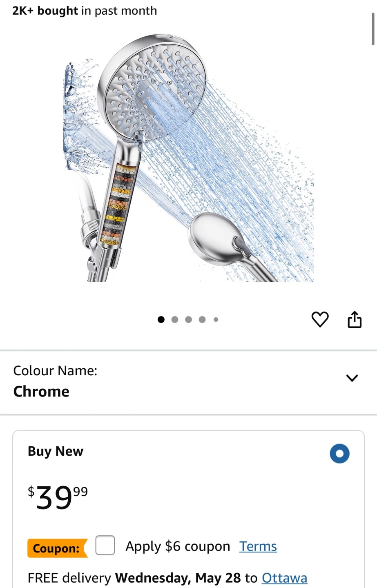
Task: Expand the Colour Name chevron
Action: (x=352, y=378)
